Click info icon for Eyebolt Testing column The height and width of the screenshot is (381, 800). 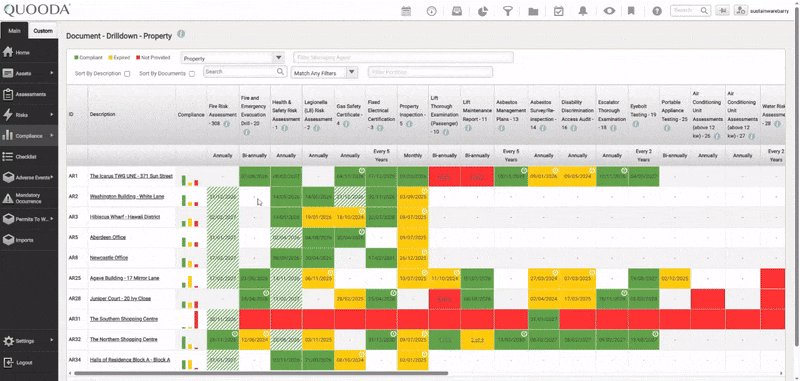[x=636, y=123]
